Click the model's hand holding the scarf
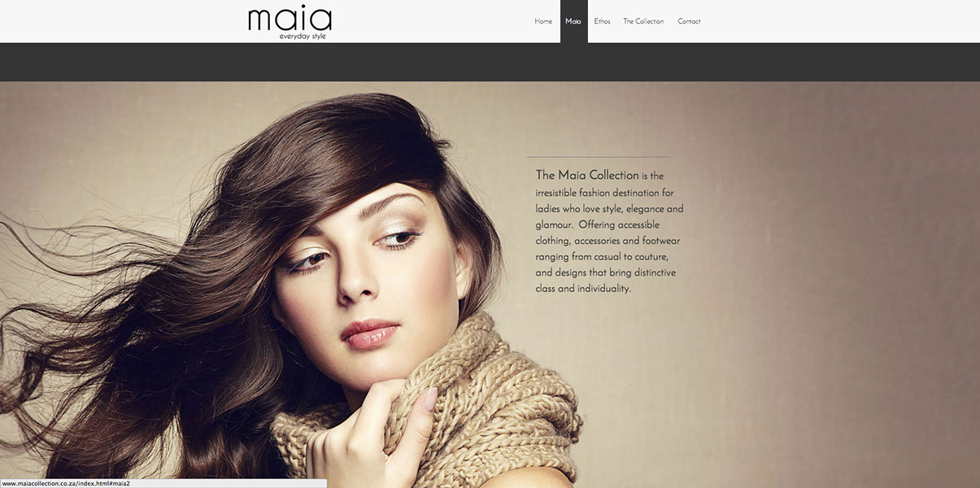980x488 pixels. (x=370, y=431)
